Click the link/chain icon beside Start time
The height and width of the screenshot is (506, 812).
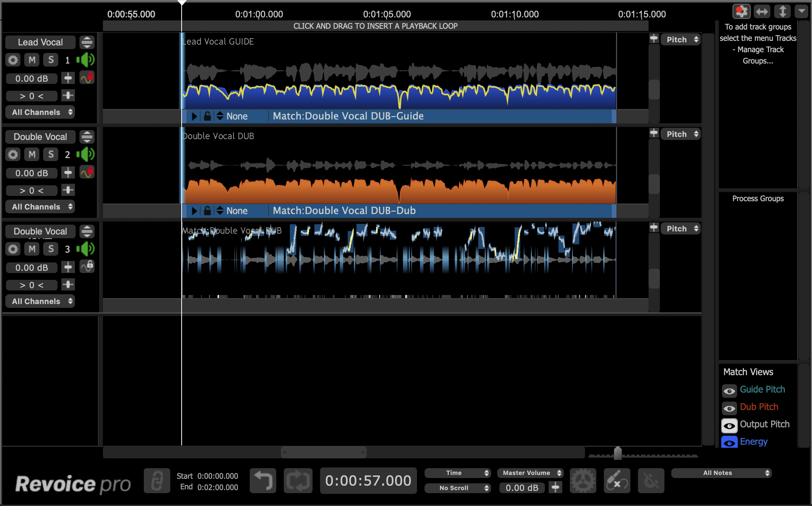[157, 481]
